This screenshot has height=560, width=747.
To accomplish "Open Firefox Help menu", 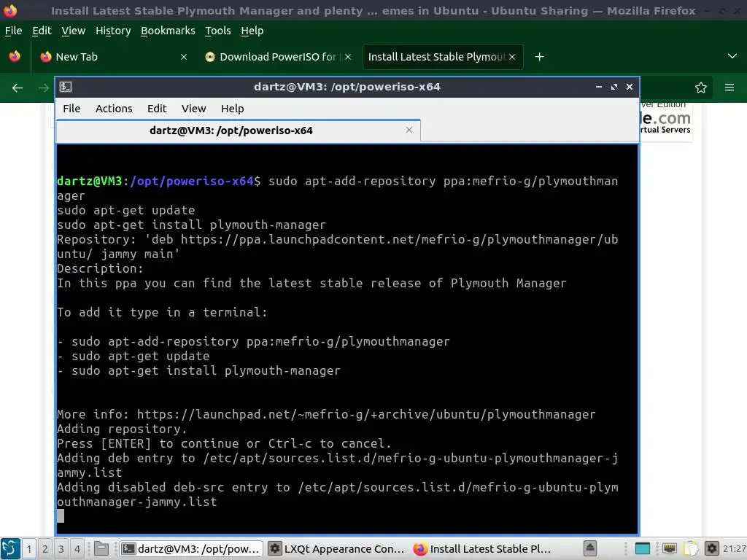I will coord(252,31).
